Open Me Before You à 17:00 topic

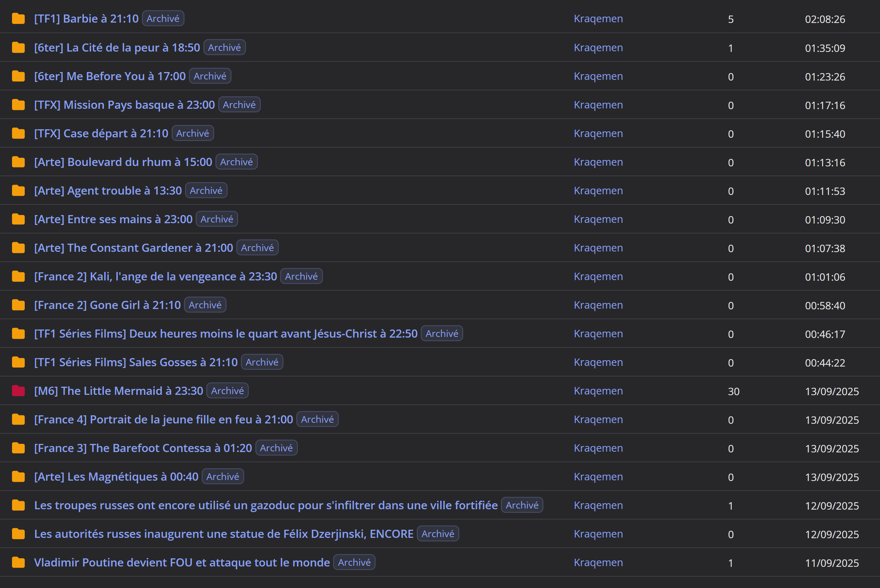[x=110, y=76]
